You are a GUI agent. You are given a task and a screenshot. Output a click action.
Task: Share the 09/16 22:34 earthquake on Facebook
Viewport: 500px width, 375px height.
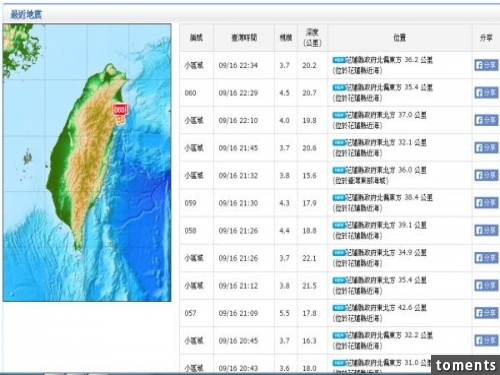pyautogui.click(x=486, y=65)
